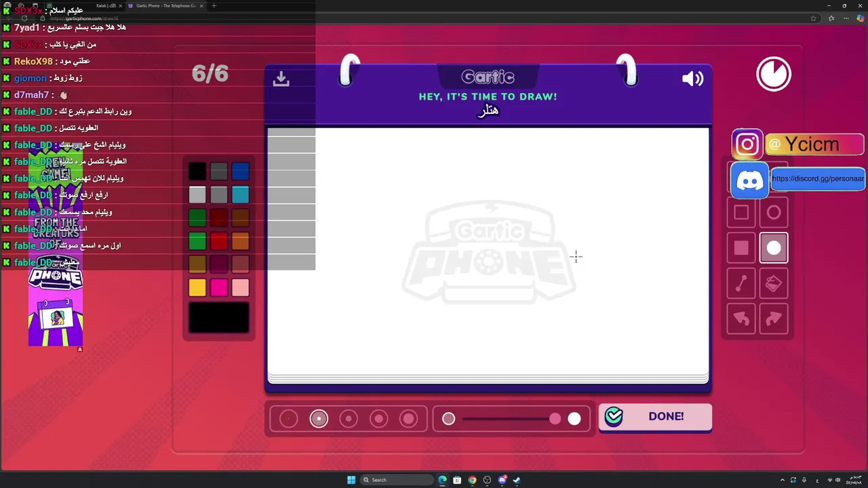Select the line tool
Image resolution: width=868 pixels, height=488 pixels.
coord(741,283)
